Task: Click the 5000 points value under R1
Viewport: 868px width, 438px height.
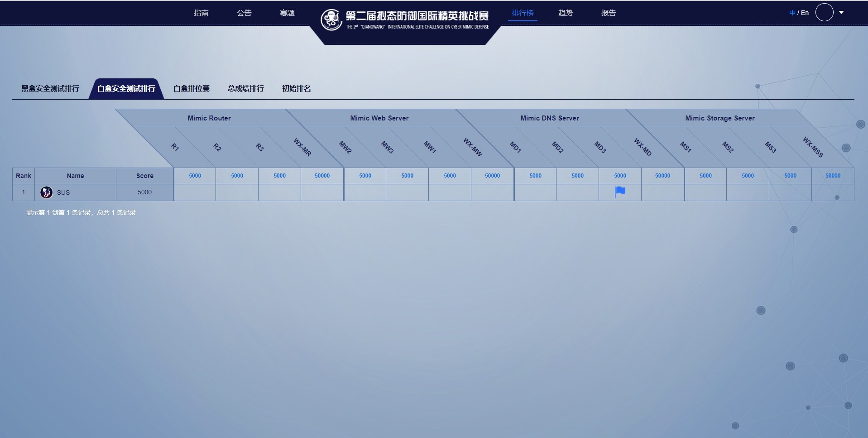Action: tap(195, 176)
